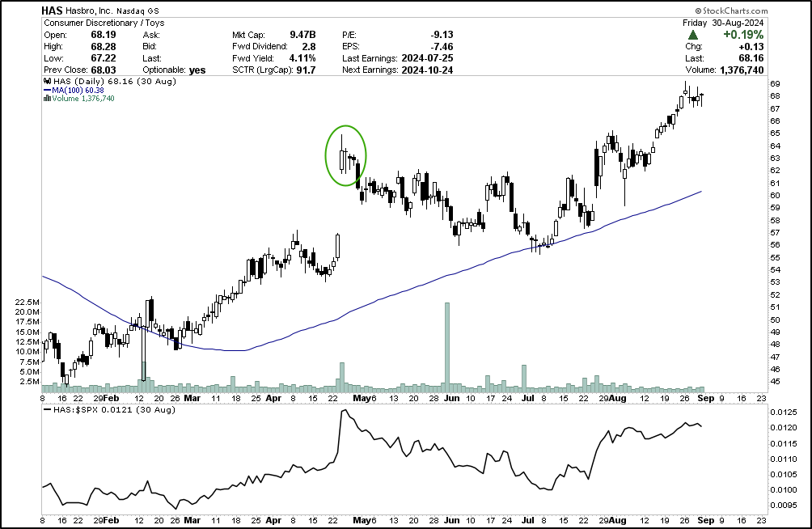Click the Aug label on the bottom ratio axis
This screenshot has height=529, width=812.
click(x=617, y=520)
